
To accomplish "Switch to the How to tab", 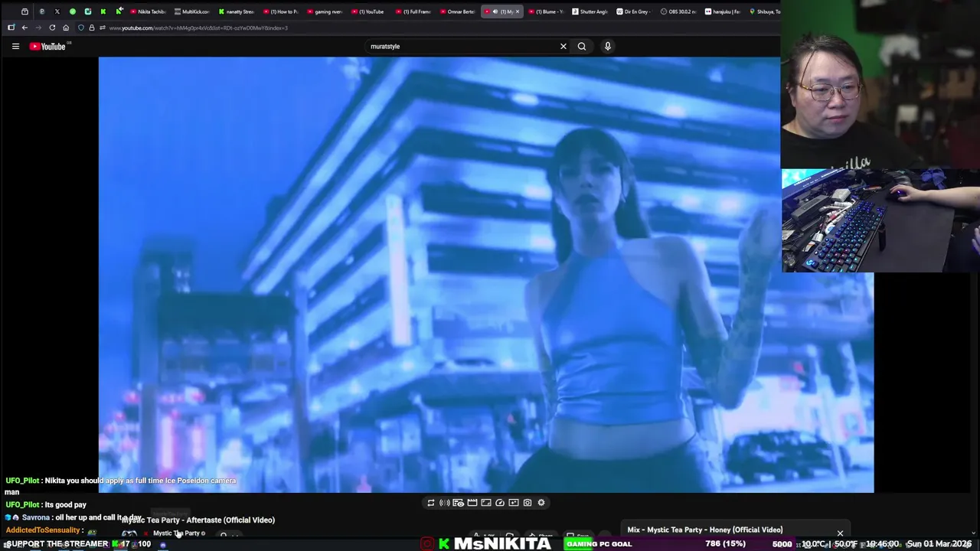I will (x=280, y=11).
